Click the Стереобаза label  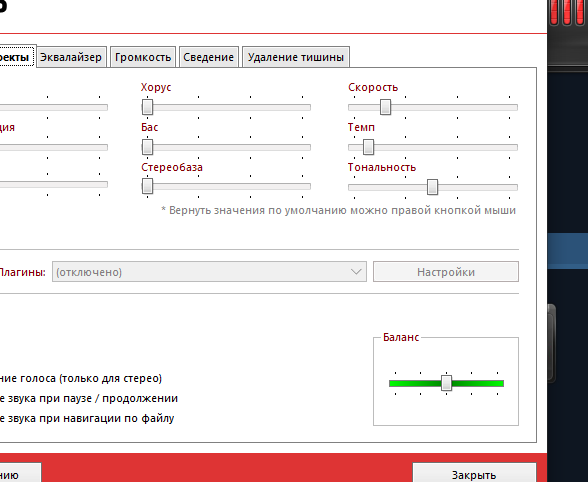coord(172,167)
